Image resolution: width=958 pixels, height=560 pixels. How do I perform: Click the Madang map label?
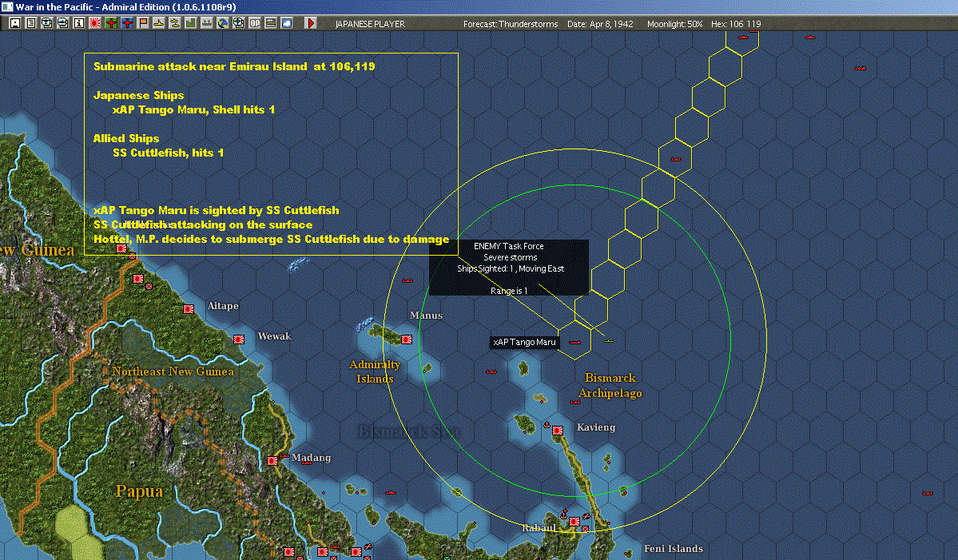click(x=311, y=458)
